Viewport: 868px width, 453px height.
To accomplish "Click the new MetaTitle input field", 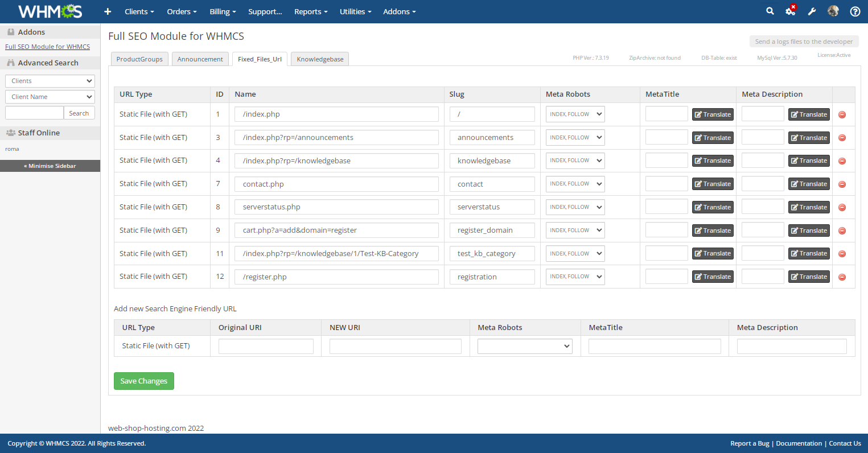I will tap(655, 346).
